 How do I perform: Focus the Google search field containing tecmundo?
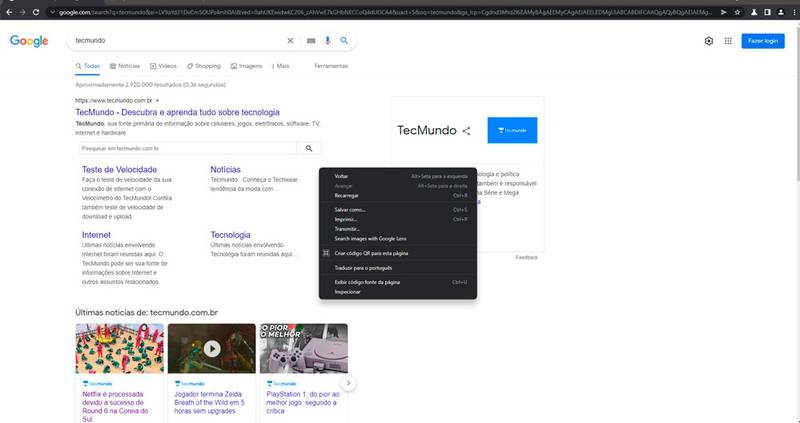[179, 41]
